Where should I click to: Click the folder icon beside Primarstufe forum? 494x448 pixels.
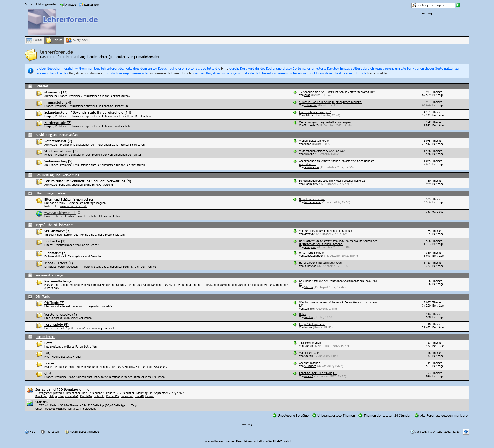pyautogui.click(x=39, y=103)
